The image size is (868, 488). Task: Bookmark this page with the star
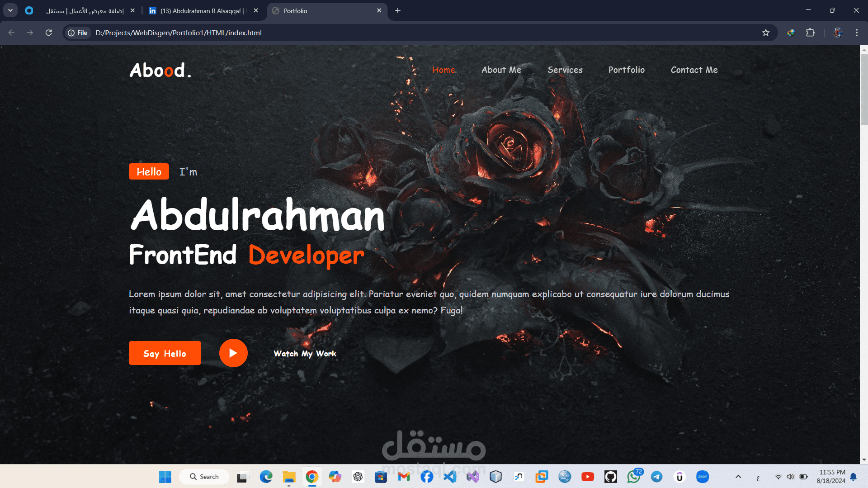tap(766, 33)
